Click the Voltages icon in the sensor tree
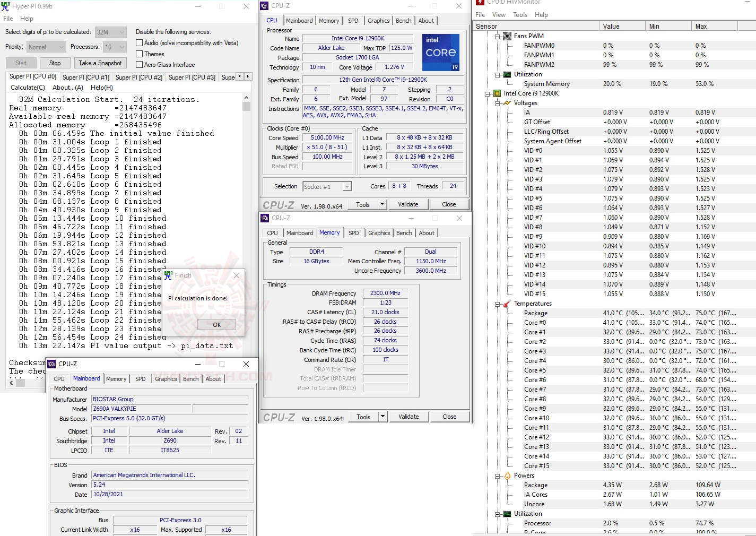 coord(507,103)
